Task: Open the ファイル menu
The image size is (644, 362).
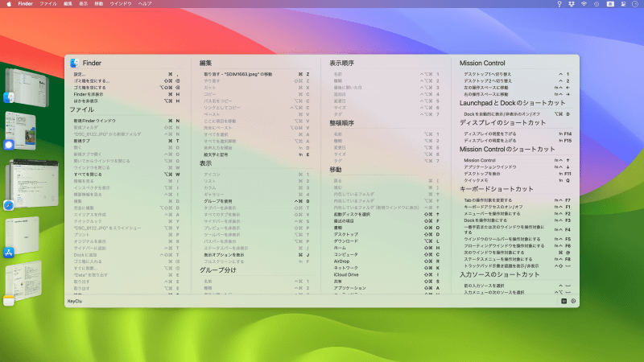Action: [48, 4]
